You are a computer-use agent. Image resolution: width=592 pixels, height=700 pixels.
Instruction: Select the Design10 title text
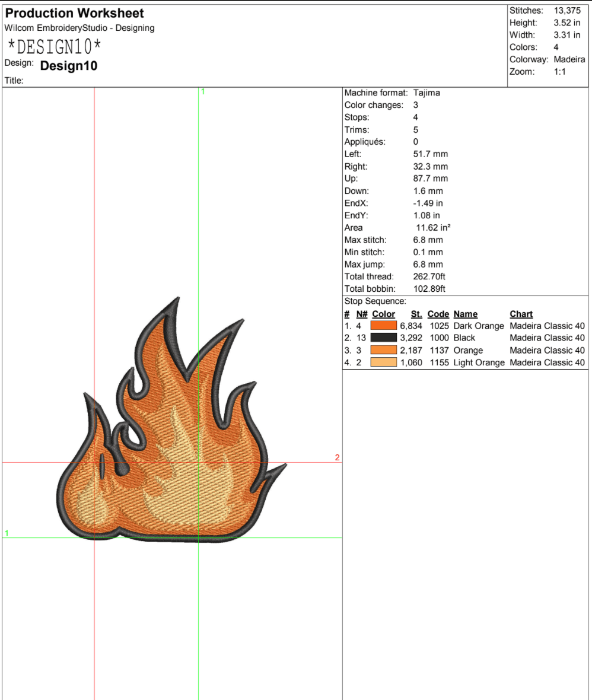(x=68, y=66)
